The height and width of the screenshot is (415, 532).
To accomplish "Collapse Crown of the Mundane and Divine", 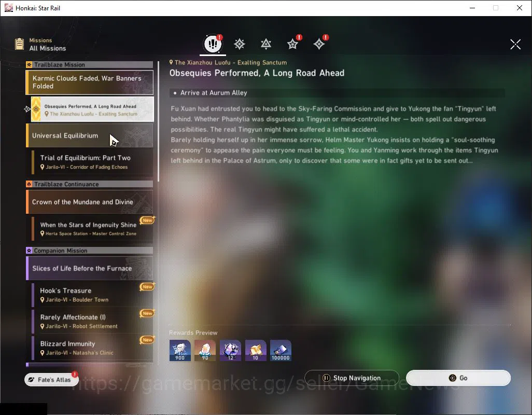I will [89, 202].
